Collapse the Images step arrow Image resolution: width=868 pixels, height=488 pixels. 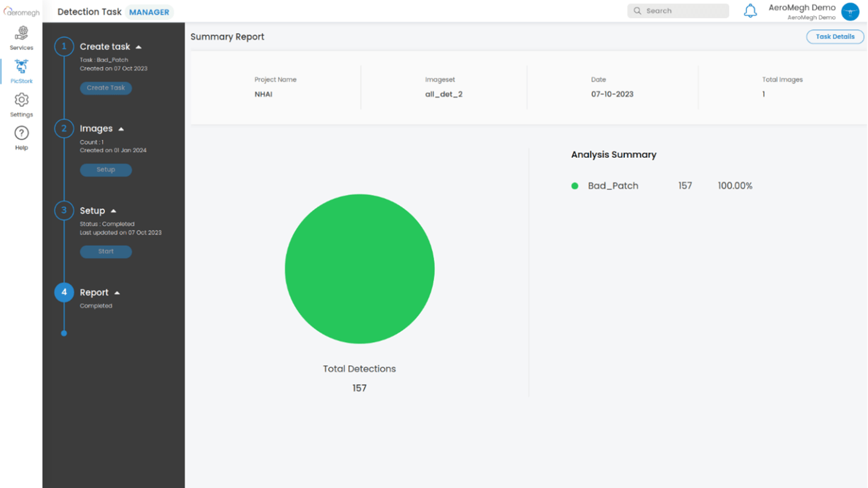coord(121,129)
